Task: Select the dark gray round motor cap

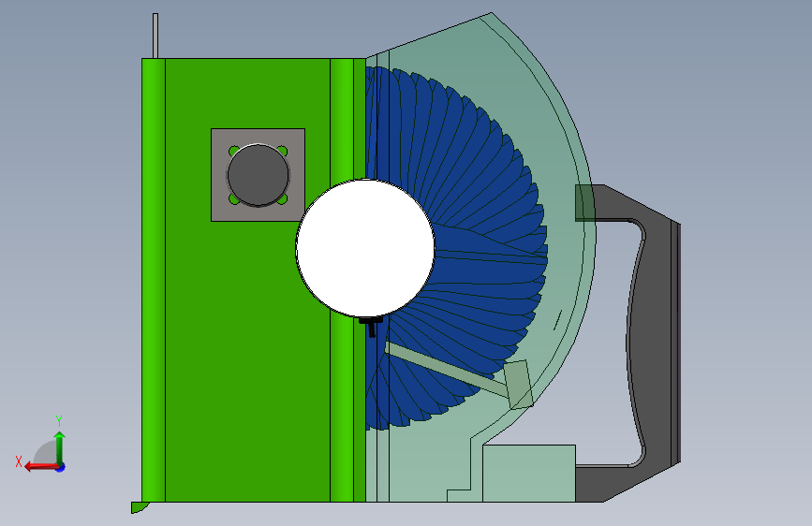Action: pyautogui.click(x=258, y=175)
